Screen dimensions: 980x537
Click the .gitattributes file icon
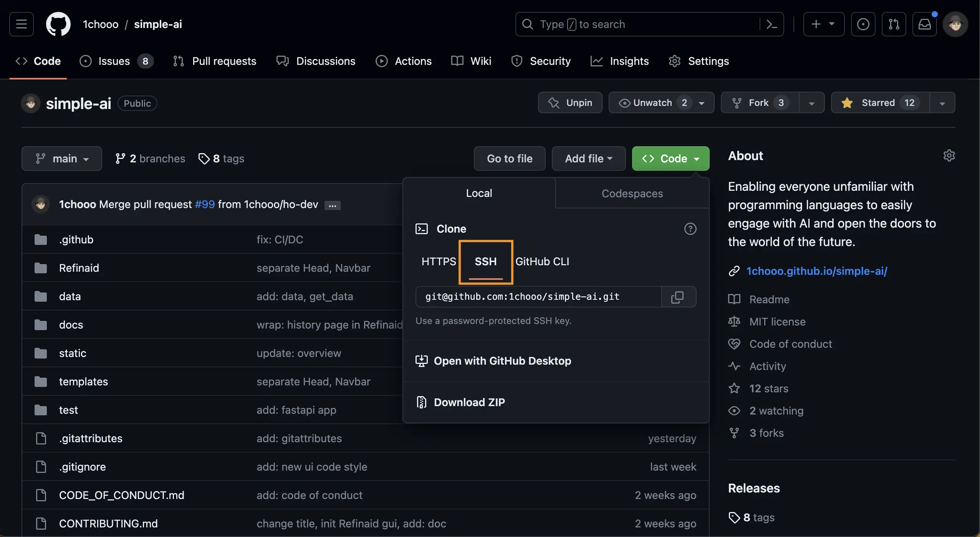tap(41, 438)
